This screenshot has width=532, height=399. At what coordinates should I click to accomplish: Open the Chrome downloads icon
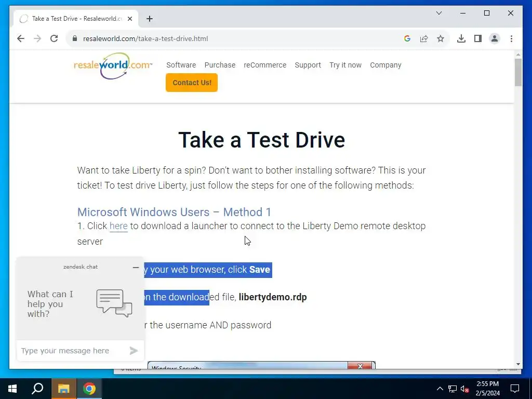click(x=461, y=38)
